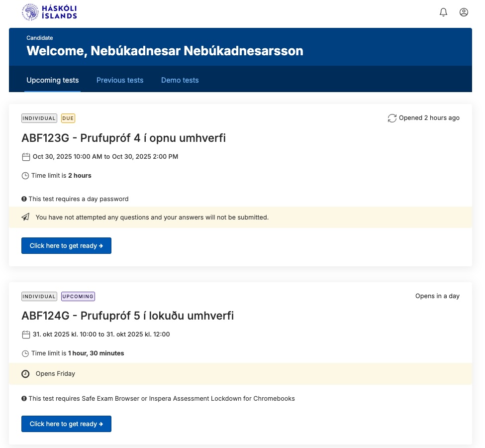Click calendar icon for ABF123G test dates

26,157
